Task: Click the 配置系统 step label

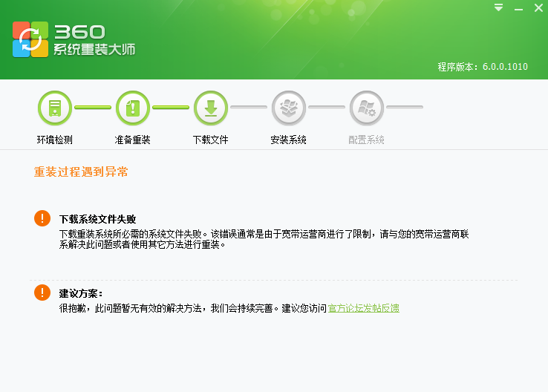Action: [x=367, y=140]
